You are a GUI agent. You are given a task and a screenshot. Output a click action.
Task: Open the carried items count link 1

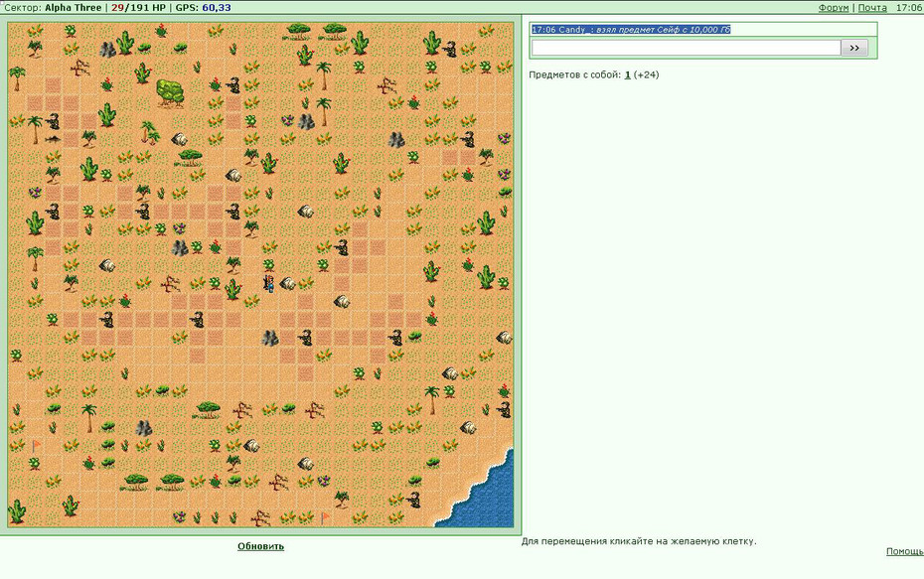pyautogui.click(x=628, y=74)
